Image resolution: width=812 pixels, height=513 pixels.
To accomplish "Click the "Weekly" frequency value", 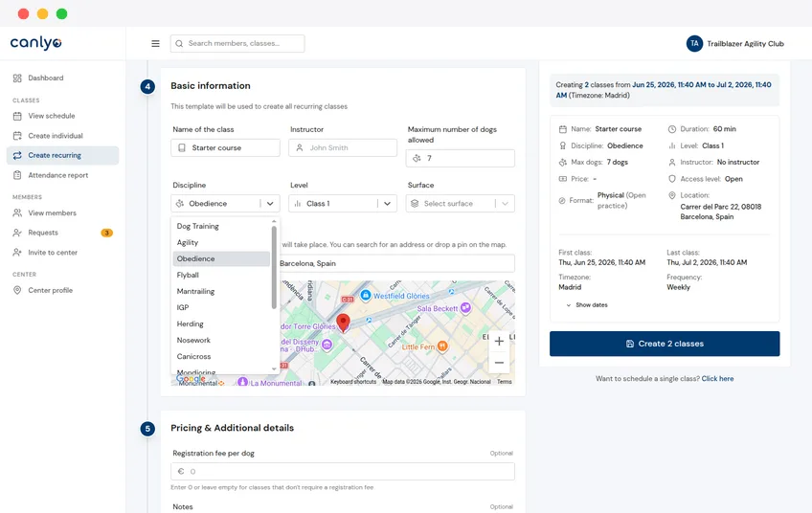I will 678,287.
